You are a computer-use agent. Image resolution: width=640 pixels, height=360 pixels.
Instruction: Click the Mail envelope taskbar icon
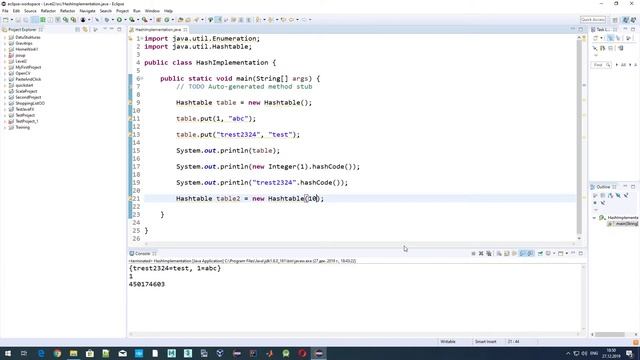122,353
